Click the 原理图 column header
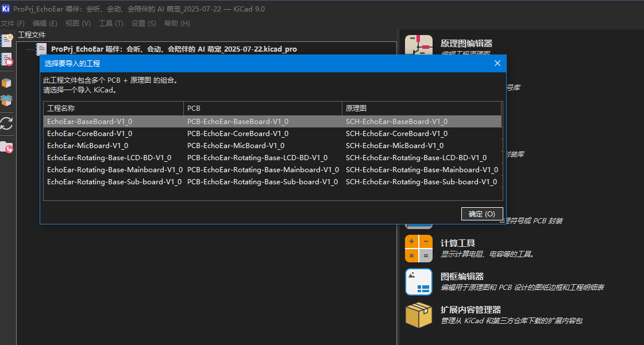 [x=422, y=108]
